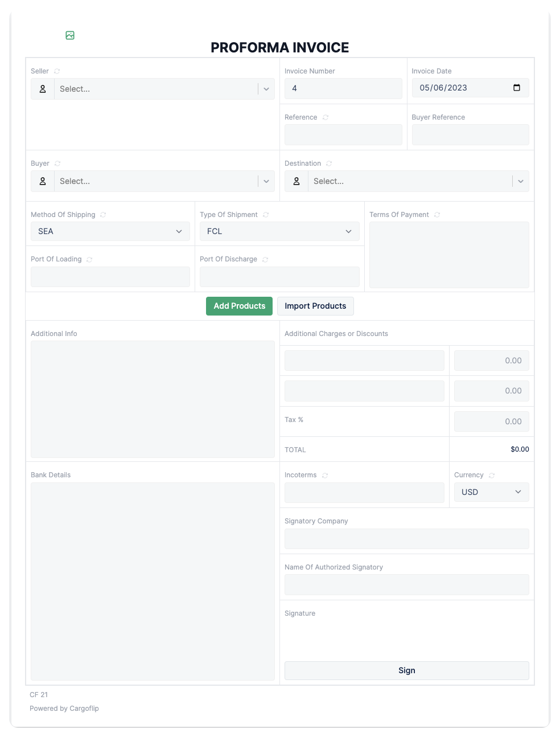Click the Tax % value field
The height and width of the screenshot is (737, 560).
coord(491,421)
